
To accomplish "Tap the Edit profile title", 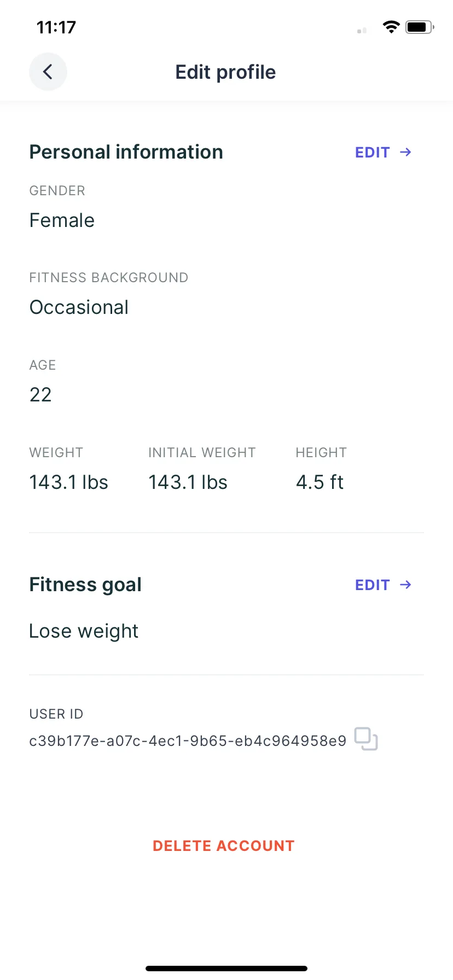I will click(x=225, y=72).
